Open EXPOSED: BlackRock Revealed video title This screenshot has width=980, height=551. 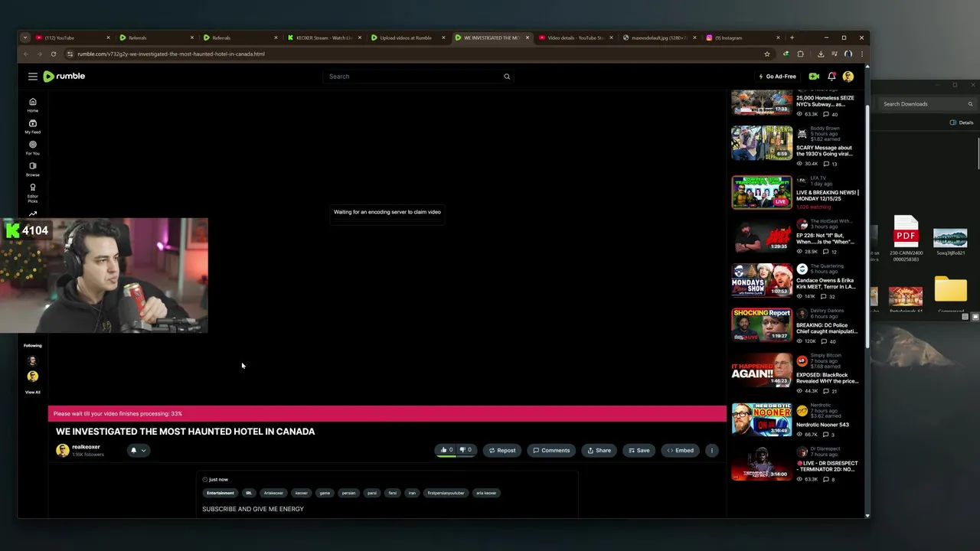click(x=827, y=378)
